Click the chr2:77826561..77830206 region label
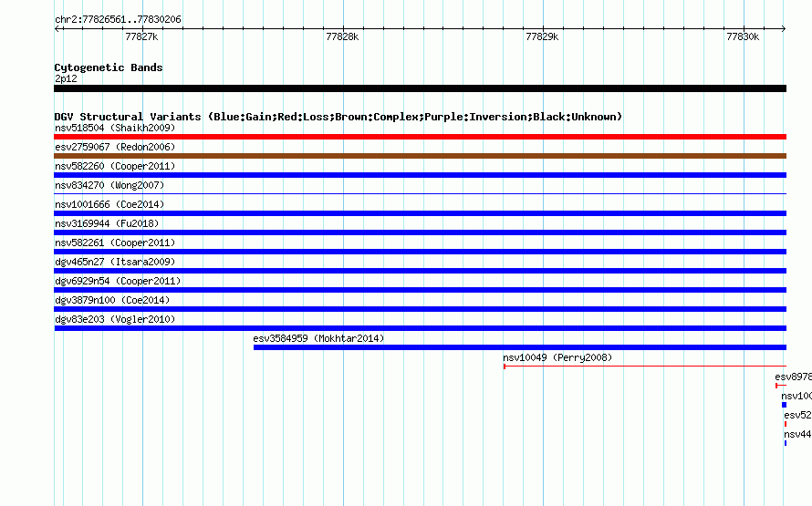 (118, 19)
